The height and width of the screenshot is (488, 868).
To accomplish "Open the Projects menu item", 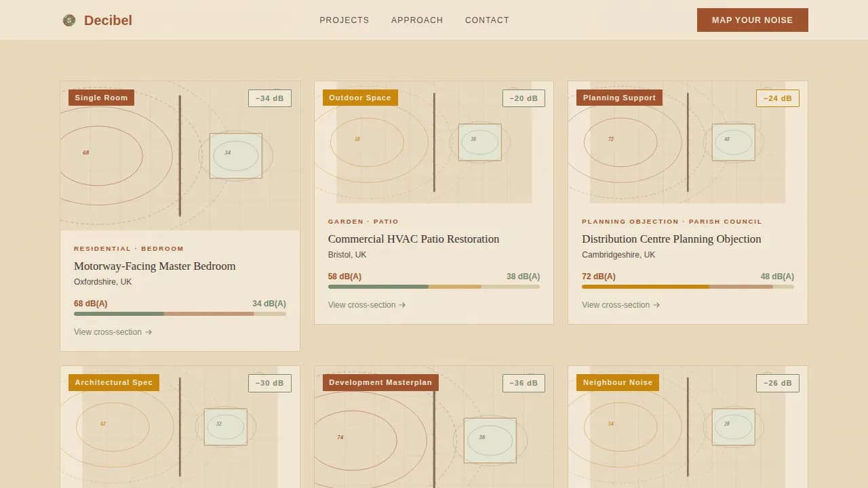I will point(344,20).
